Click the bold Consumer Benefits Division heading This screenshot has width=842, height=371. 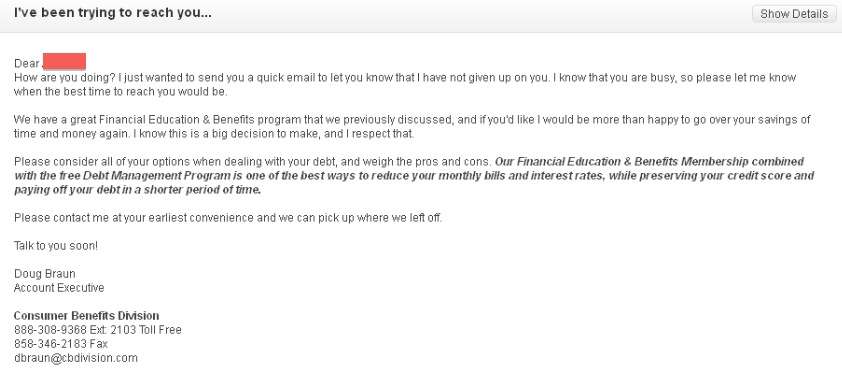coord(86,316)
